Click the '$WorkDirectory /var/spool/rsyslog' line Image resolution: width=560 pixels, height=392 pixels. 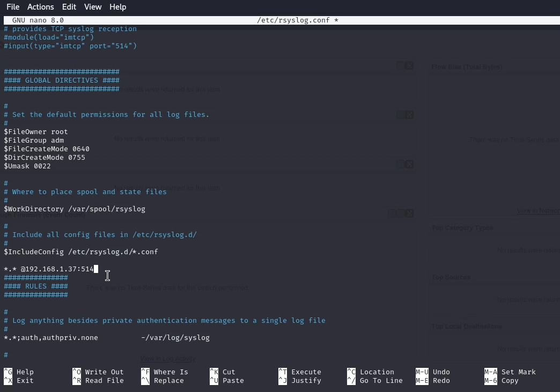click(x=74, y=209)
